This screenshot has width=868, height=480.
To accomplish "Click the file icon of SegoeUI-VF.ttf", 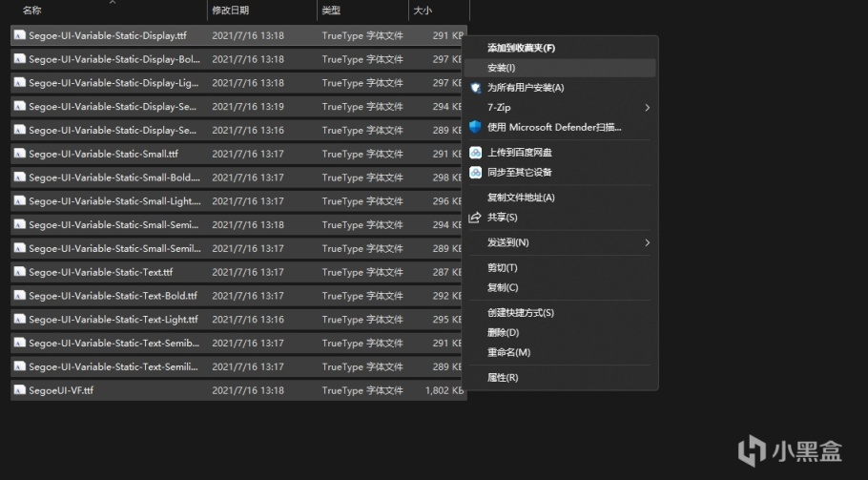I will click(20, 390).
